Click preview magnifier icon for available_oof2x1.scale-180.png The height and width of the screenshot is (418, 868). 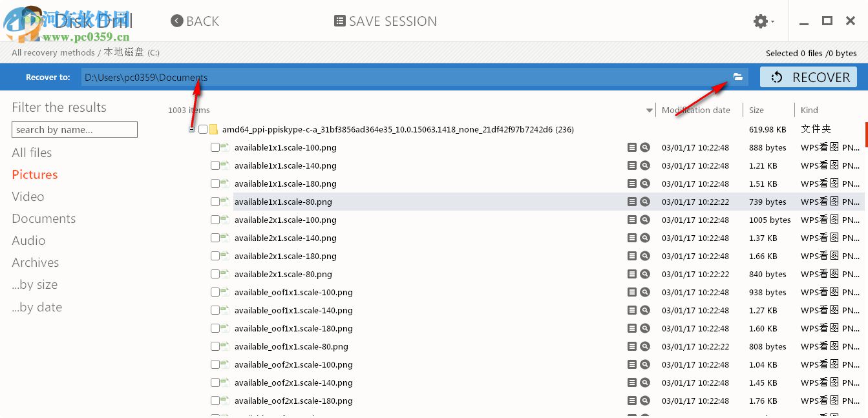pos(644,401)
